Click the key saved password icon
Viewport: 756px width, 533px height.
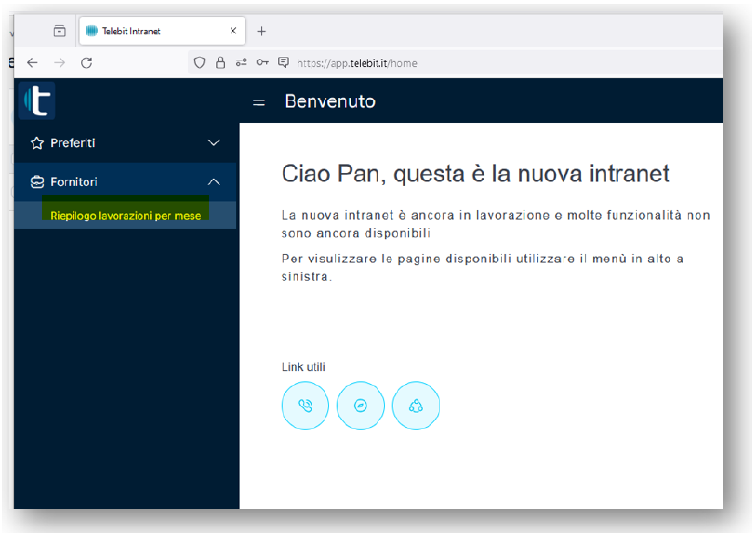pyautogui.click(x=262, y=63)
